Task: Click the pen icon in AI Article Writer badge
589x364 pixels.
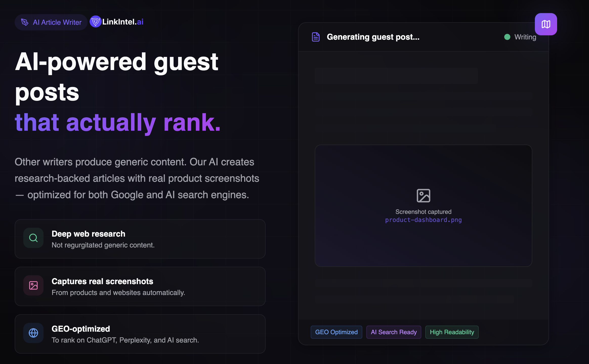Action: tap(25, 22)
